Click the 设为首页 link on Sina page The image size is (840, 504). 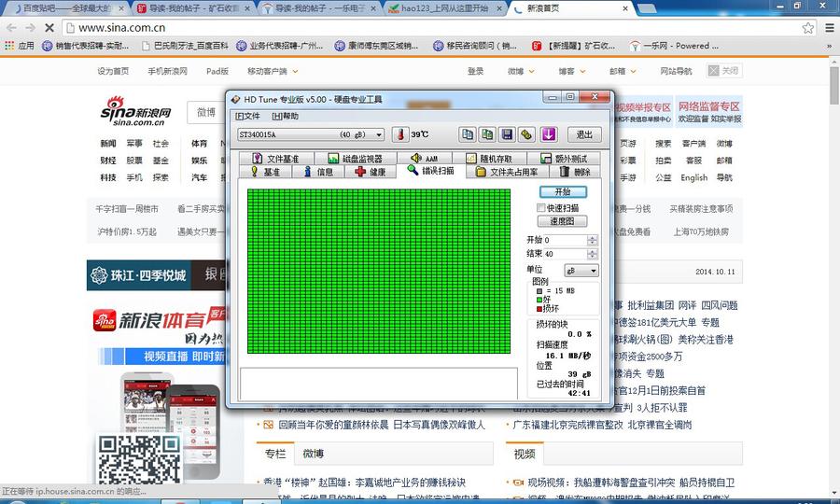113,71
